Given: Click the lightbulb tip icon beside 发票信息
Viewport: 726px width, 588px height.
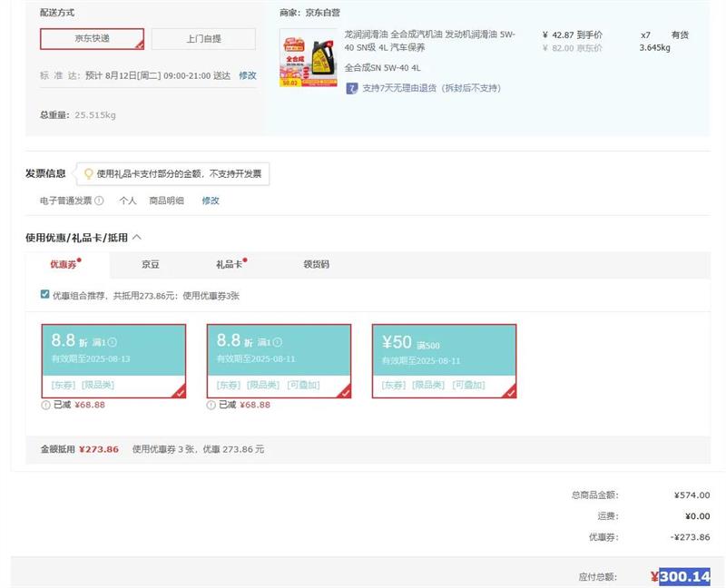Looking at the screenshot, I should pos(88,173).
